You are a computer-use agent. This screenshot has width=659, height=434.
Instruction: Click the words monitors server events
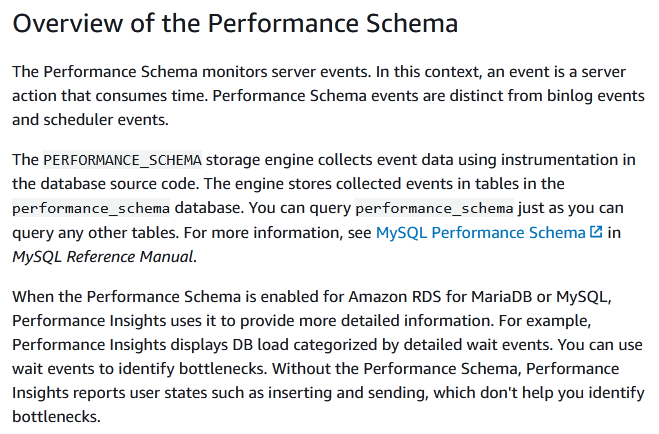point(285,72)
